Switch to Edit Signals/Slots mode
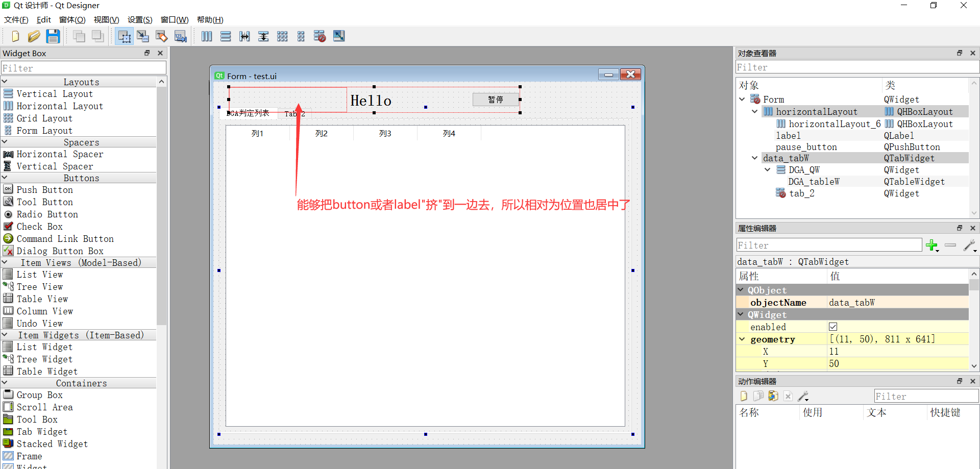The width and height of the screenshot is (980, 469). [143, 36]
